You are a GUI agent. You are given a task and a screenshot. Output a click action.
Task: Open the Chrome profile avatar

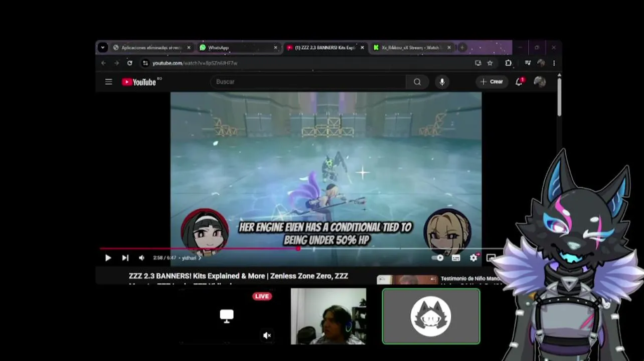coord(541,63)
